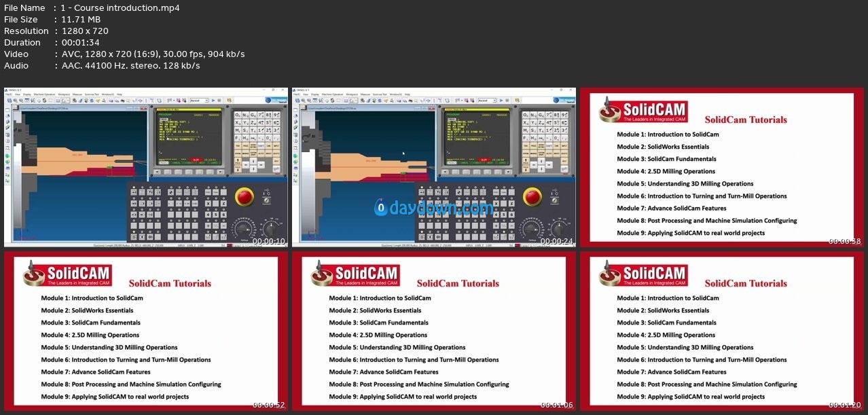Open the thumbnail frame stamped 00:00:10
Image resolution: width=868 pixels, height=415 pixels.
coord(145,167)
